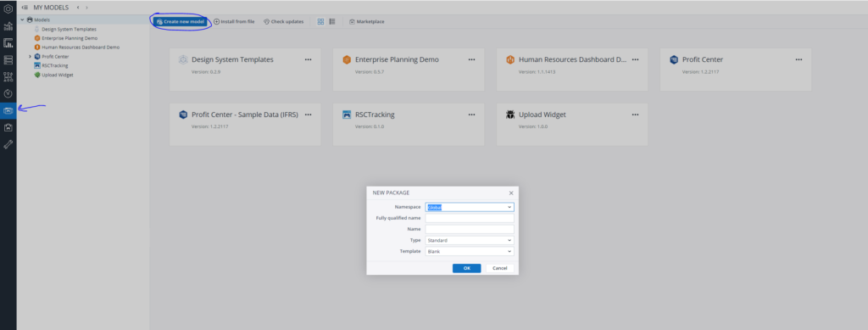Open the Design System Templates card title
Screen dimensions: 868x330
pos(232,59)
